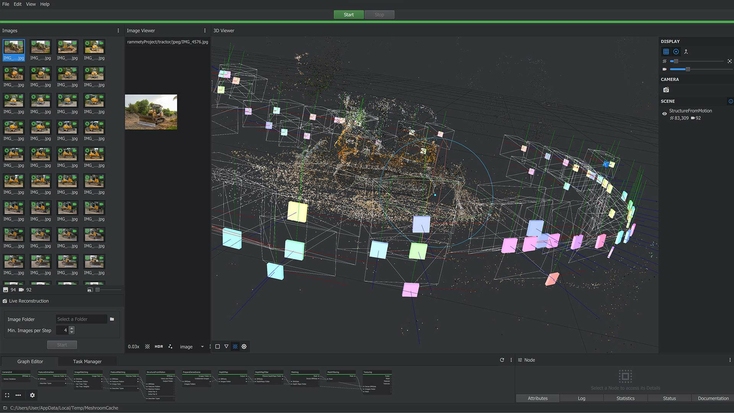
Task: Toggle the Live Reconstruction section header
Action: coord(26,301)
